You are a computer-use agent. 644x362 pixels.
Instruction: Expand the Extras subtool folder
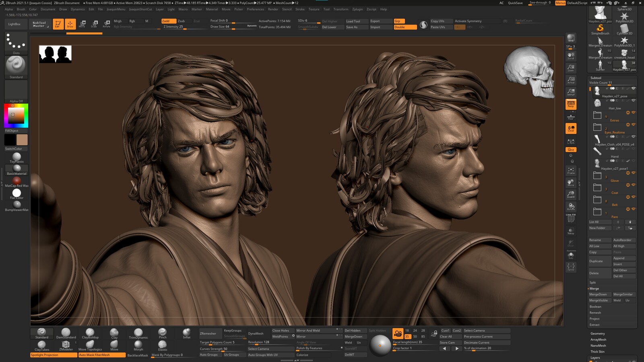click(x=597, y=115)
